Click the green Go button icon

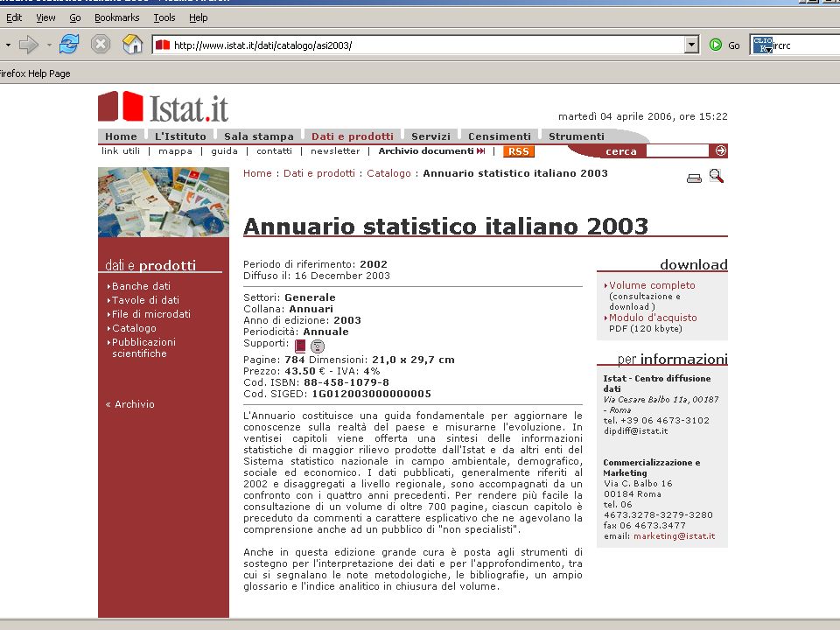715,45
